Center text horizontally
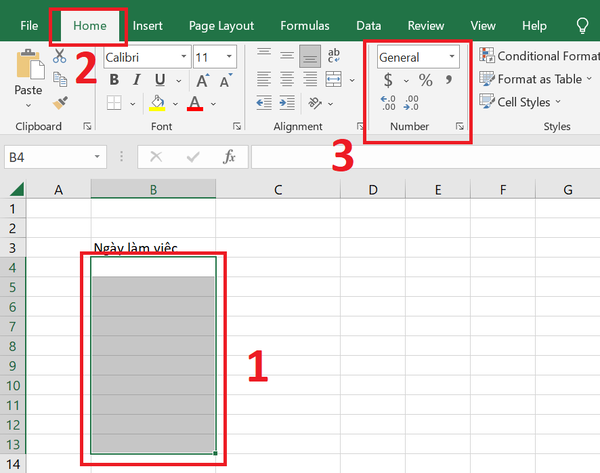This screenshot has width=600, height=473. point(287,79)
